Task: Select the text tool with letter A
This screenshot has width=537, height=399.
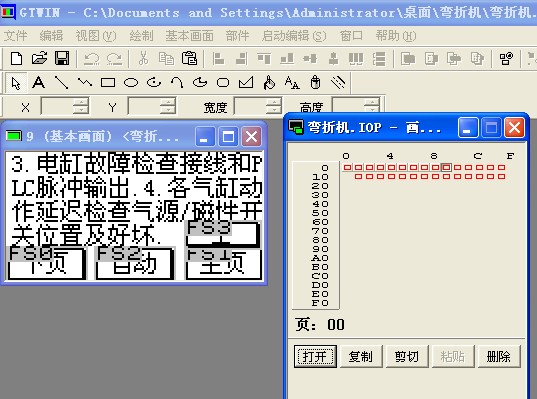Action: (38, 83)
